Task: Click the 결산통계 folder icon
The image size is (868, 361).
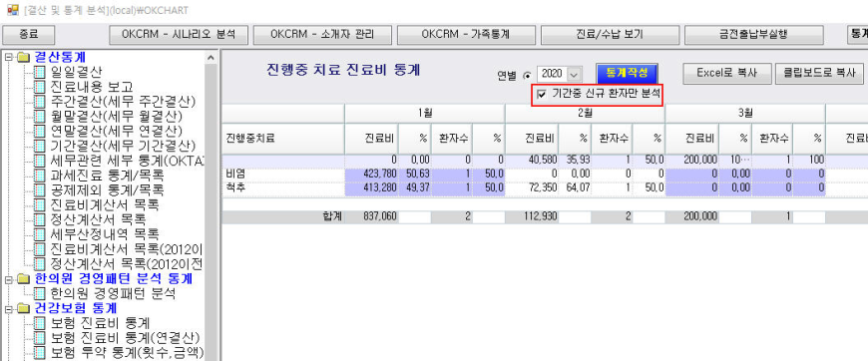Action: point(23,57)
